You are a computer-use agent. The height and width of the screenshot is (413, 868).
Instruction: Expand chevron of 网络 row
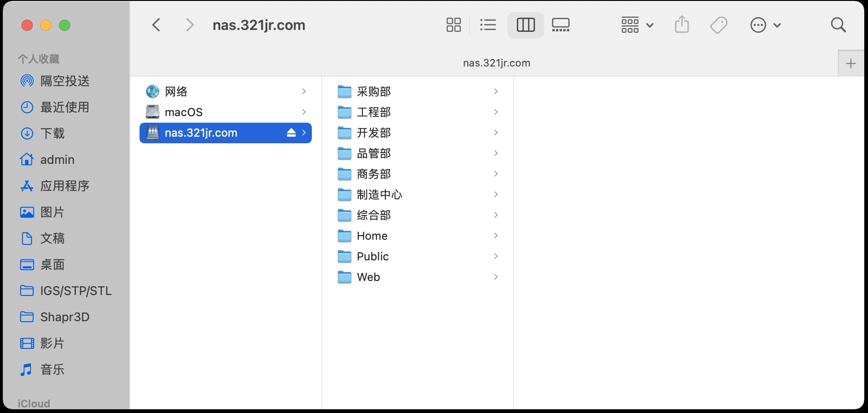coord(304,91)
